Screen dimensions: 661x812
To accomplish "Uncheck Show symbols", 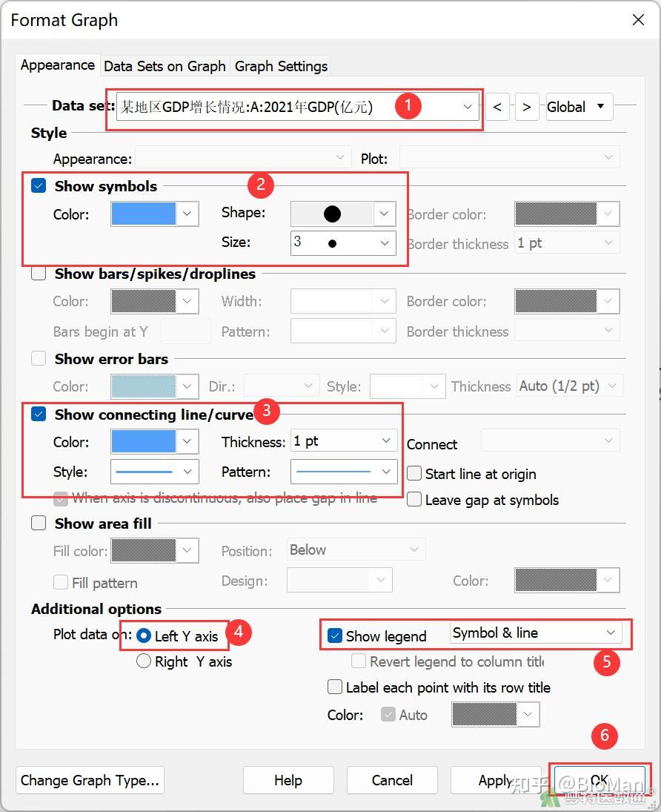I will [38, 185].
